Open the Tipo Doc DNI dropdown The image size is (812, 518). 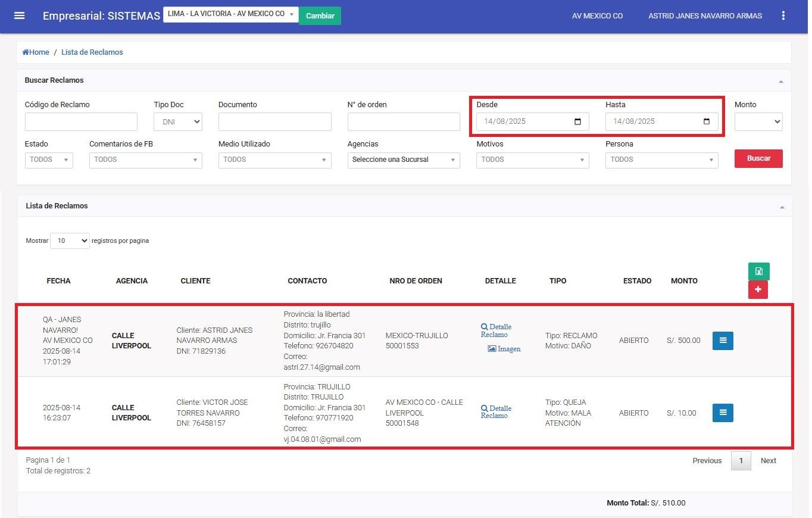pyautogui.click(x=178, y=121)
